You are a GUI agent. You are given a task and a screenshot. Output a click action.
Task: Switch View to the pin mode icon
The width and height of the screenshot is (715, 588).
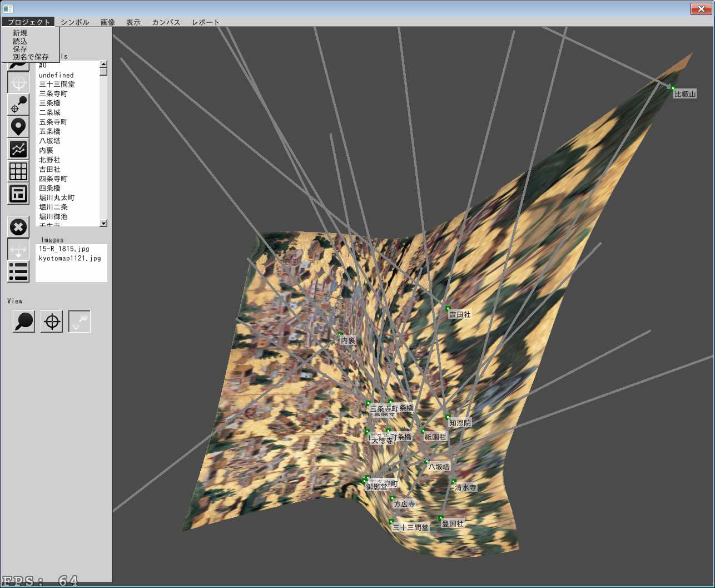coord(24,322)
